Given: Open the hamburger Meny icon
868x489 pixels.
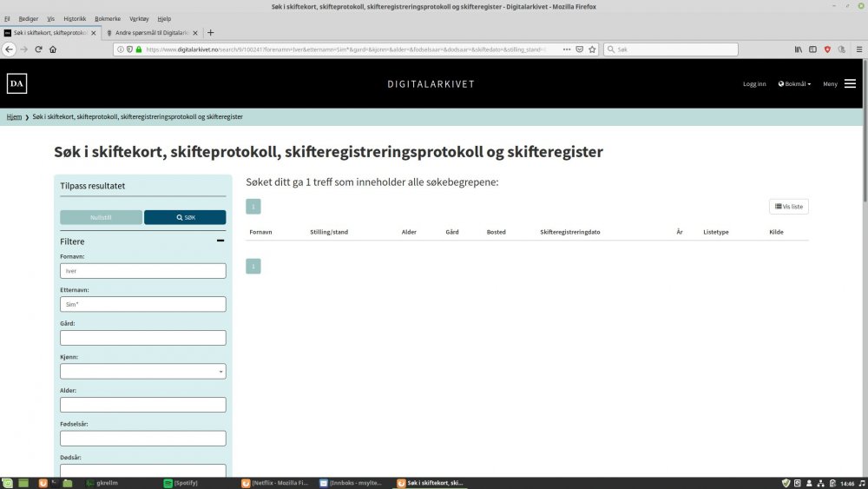Looking at the screenshot, I should point(850,83).
